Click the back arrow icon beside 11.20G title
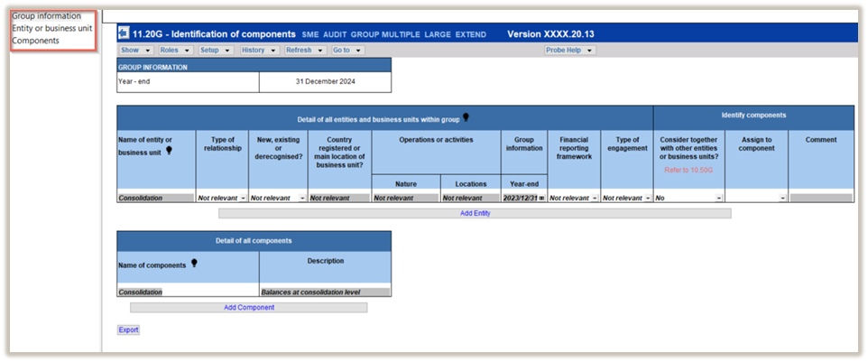The image size is (868, 362). coord(124,34)
